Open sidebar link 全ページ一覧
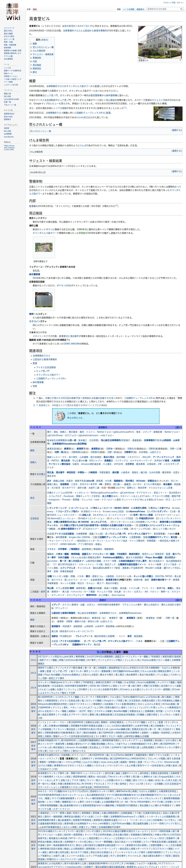The image size is (186, 868). pyautogui.click(x=9, y=39)
